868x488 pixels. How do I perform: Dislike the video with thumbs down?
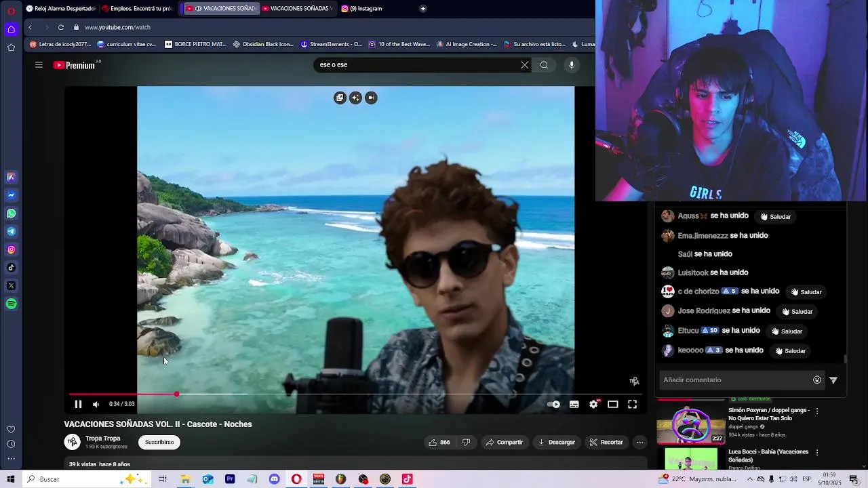point(466,442)
